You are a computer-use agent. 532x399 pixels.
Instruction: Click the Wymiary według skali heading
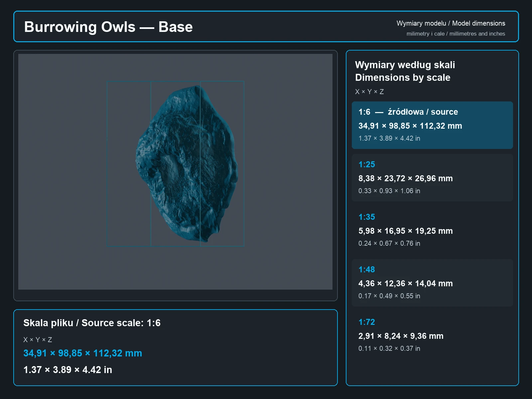point(405,65)
